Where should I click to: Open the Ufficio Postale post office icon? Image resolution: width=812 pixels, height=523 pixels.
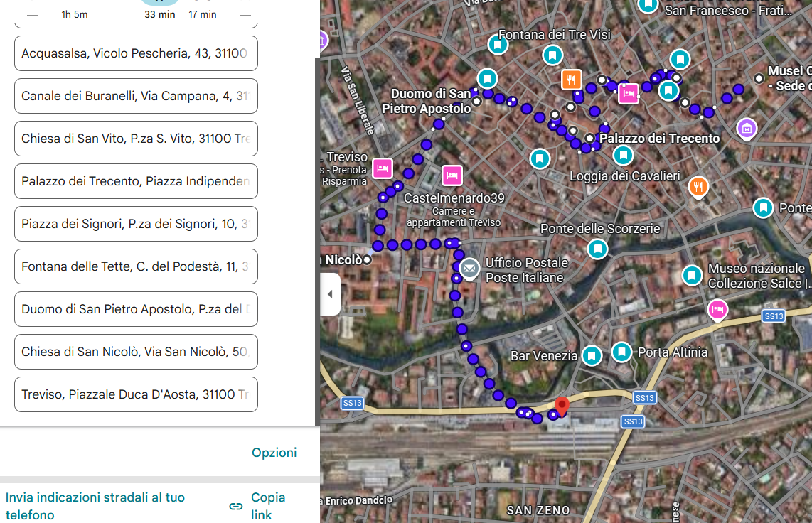click(469, 269)
